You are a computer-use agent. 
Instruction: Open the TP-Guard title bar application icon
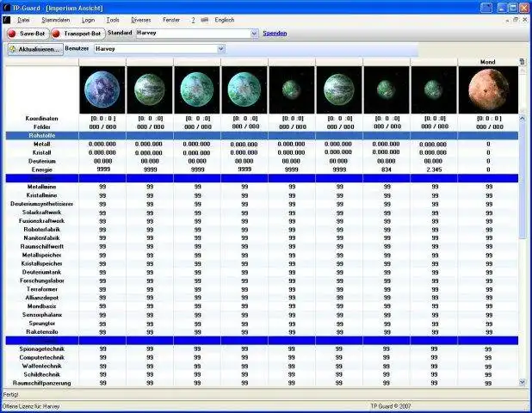6,8
